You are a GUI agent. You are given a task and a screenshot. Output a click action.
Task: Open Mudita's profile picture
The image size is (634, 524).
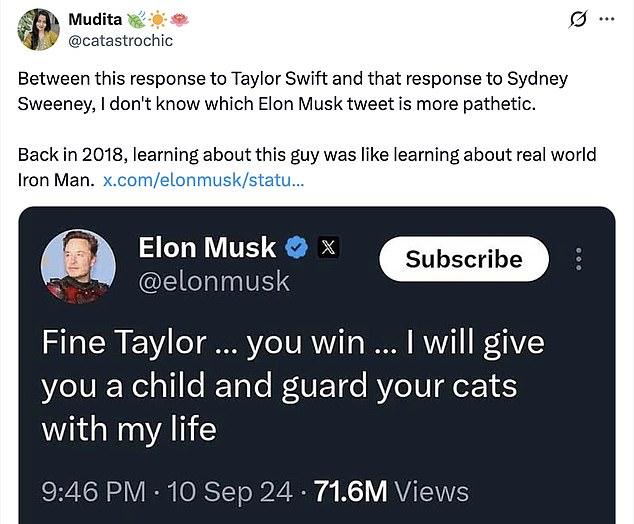coord(38,28)
